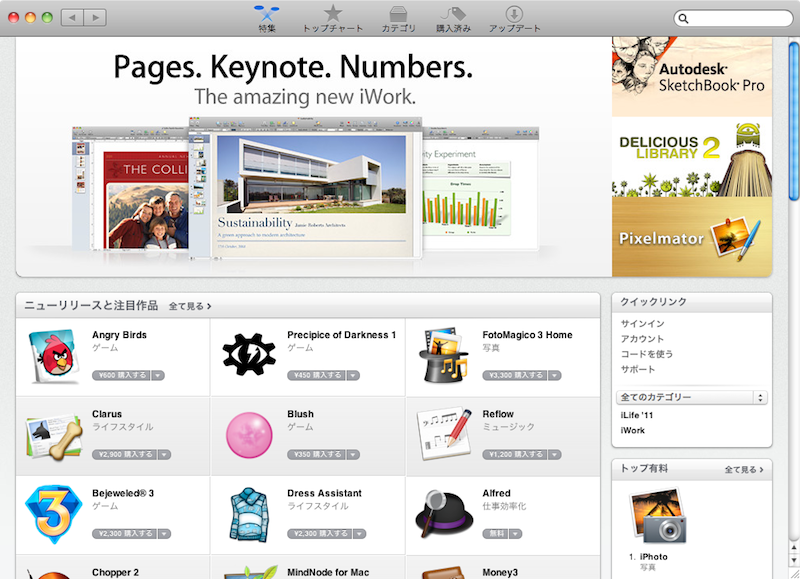Image resolution: width=800 pixels, height=579 pixels.
Task: Open the Angry Birds title
Action: (119, 335)
